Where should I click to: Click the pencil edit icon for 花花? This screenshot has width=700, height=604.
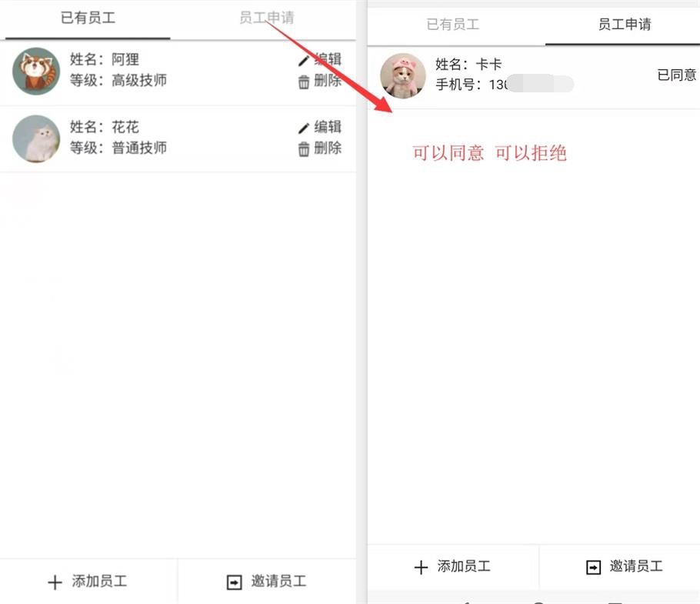(304, 128)
